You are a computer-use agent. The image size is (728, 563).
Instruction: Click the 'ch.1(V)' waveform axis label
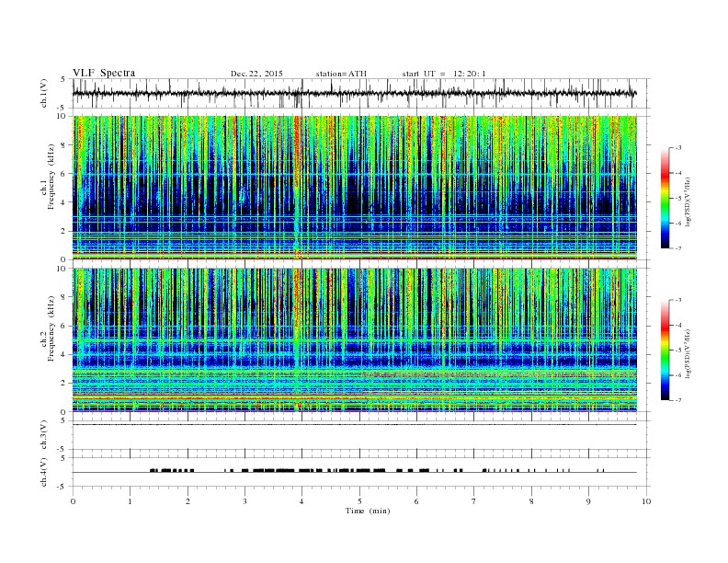(44, 93)
